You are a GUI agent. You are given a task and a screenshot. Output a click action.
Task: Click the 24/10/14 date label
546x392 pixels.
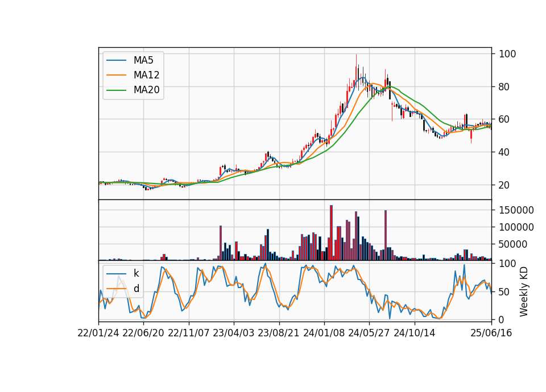[415, 333]
